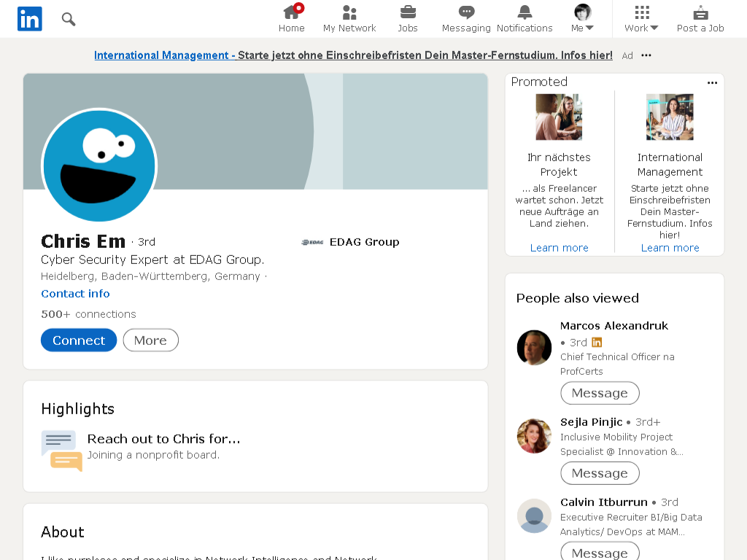747x560 pixels.
Task: Open the More actions button
Action: click(150, 341)
